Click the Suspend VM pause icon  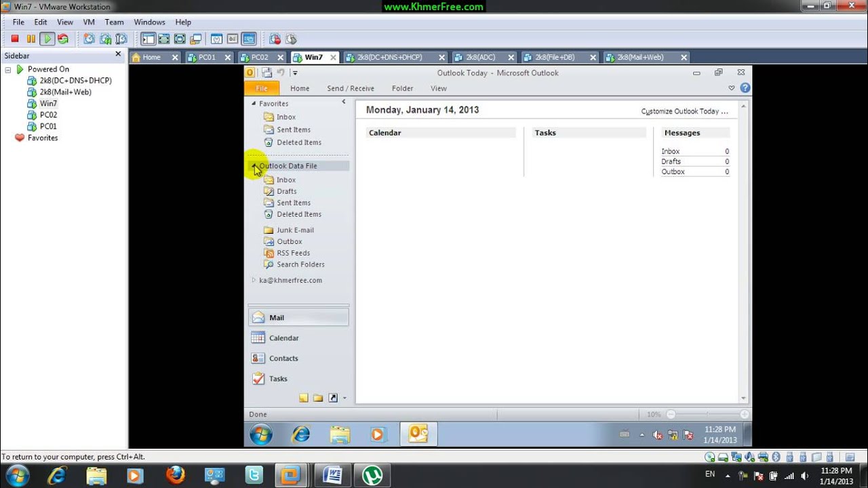click(x=31, y=39)
